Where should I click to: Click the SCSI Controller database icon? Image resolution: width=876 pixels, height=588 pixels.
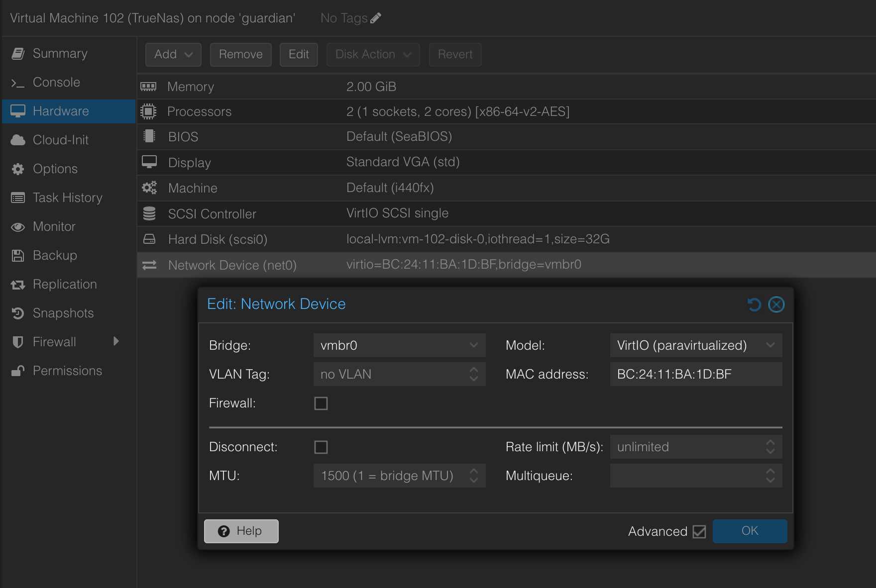click(x=149, y=214)
